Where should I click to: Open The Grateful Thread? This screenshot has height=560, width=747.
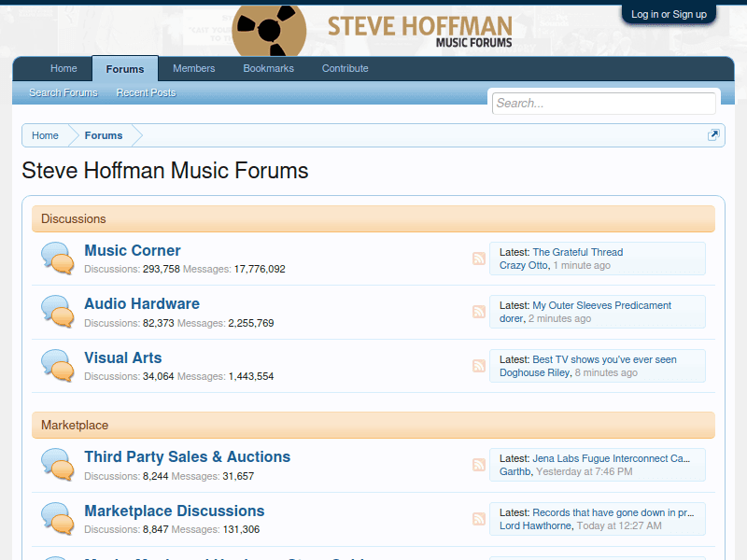577,251
